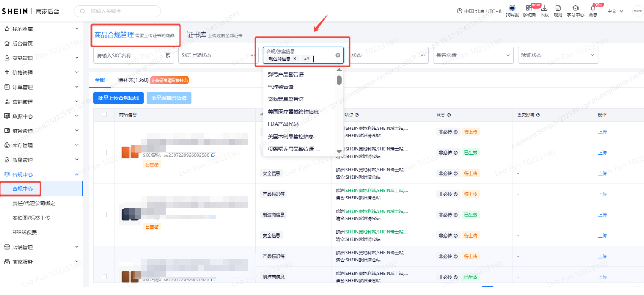Check the first product row checkbox

click(104, 153)
